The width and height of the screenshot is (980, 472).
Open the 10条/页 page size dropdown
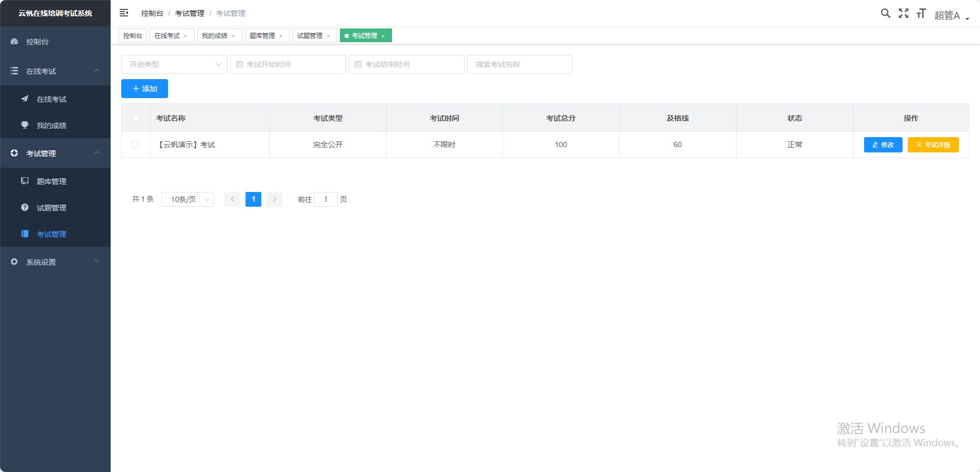[188, 199]
